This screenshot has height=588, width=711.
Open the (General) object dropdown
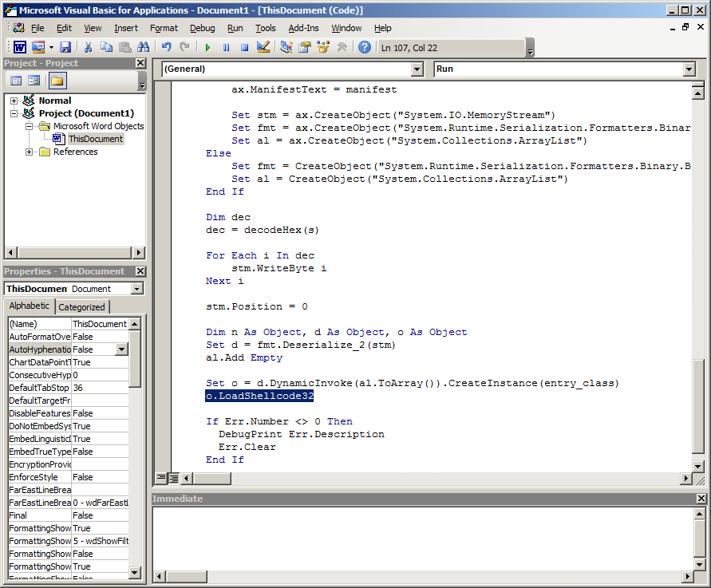417,69
